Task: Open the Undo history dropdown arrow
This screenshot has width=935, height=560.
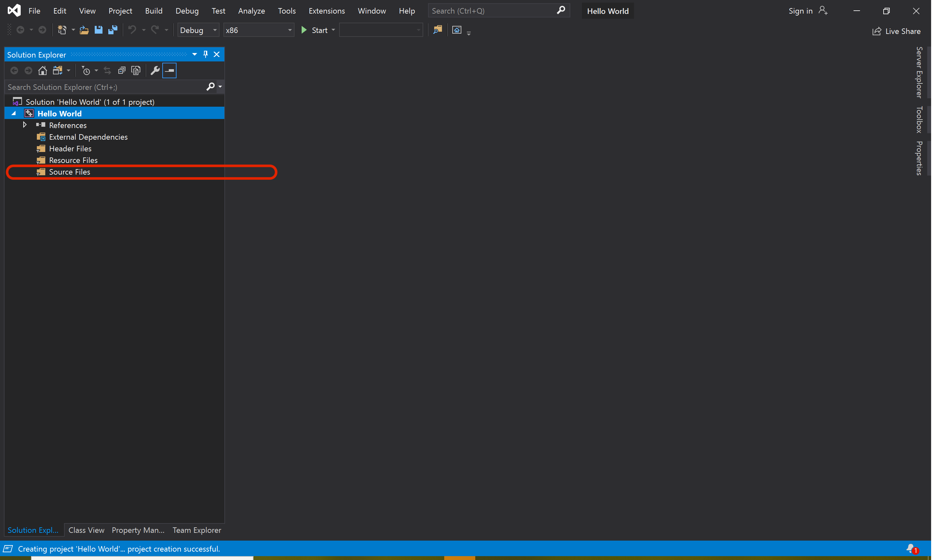Action: click(144, 30)
